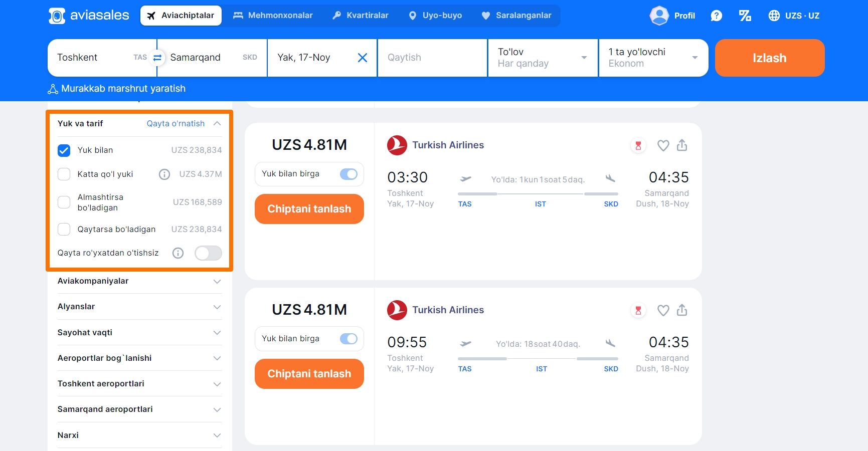
Task: Expand the Narxi filter
Action: (139, 435)
